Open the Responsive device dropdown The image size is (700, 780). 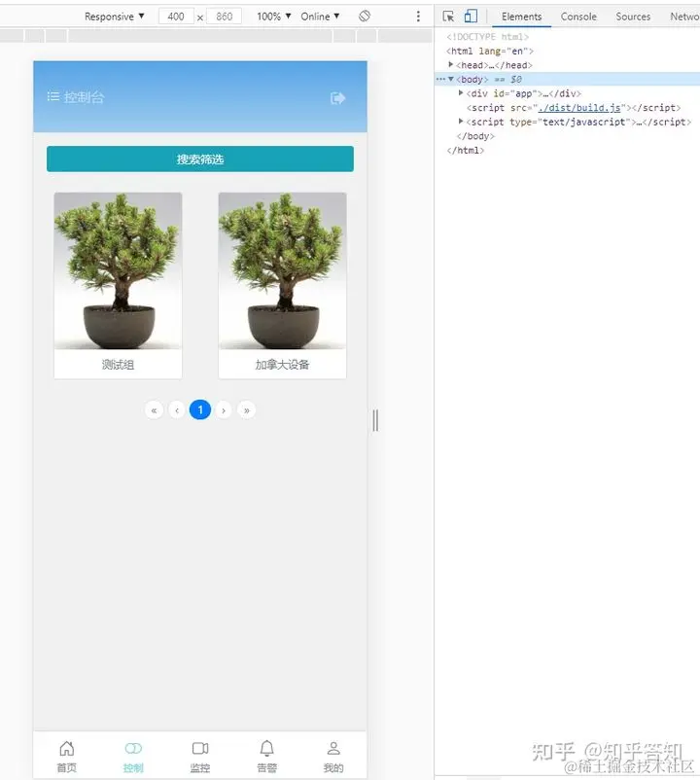click(115, 17)
